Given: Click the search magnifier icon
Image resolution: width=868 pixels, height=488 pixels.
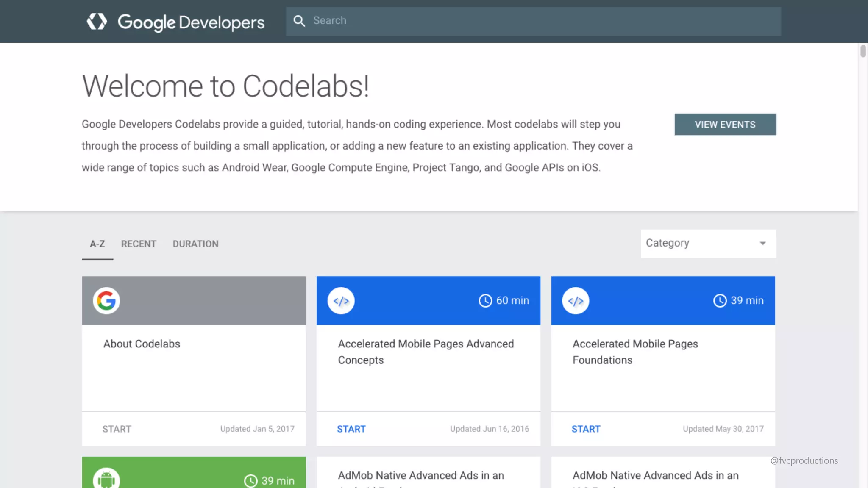Looking at the screenshot, I should (x=299, y=21).
